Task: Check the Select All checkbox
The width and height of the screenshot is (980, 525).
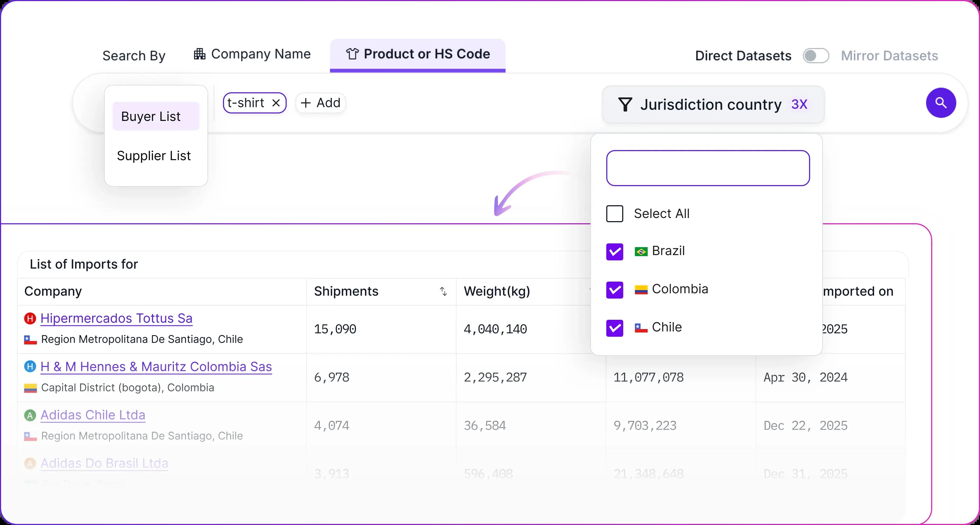Action: point(614,214)
